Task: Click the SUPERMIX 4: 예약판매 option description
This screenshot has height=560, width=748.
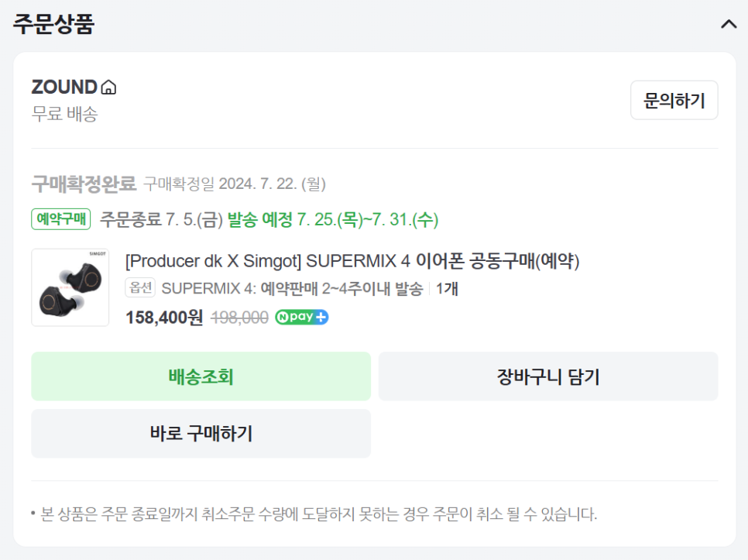Action: coord(292,288)
